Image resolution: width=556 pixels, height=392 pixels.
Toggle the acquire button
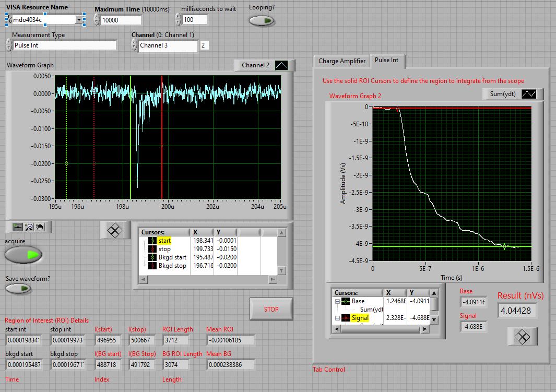23,255
